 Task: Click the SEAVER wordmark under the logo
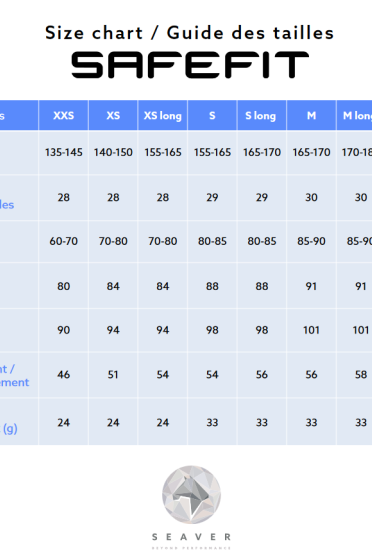click(x=191, y=537)
